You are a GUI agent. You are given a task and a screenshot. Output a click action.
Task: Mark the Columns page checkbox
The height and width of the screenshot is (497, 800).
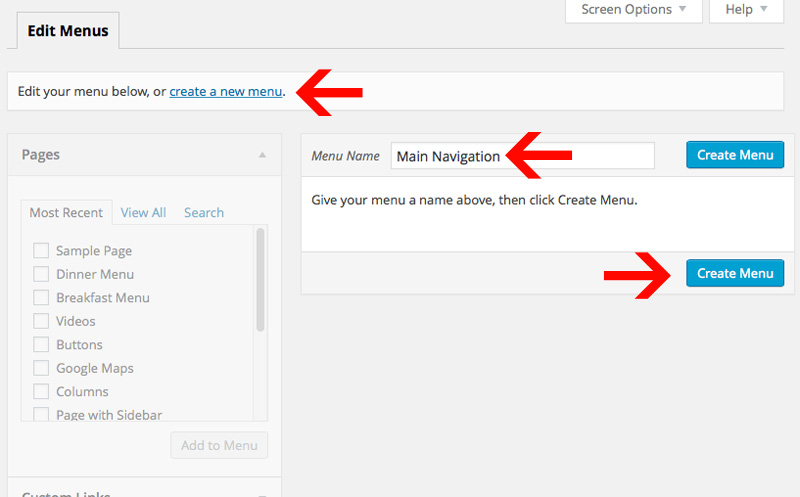[41, 392]
